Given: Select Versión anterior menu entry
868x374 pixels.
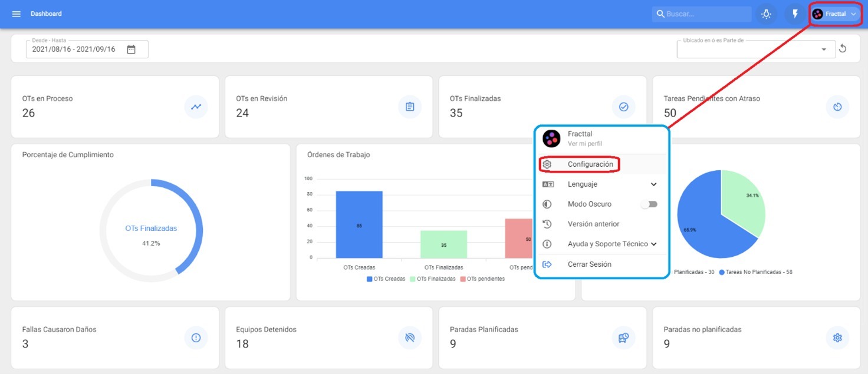Looking at the screenshot, I should point(593,224).
